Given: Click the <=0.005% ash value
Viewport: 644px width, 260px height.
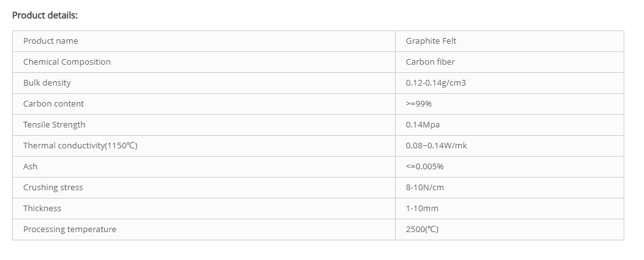Looking at the screenshot, I should coord(424,167).
